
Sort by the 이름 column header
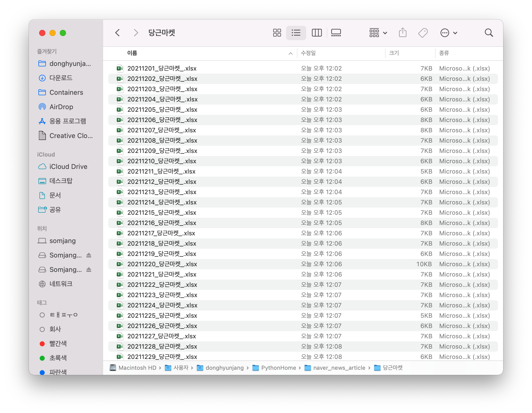tap(132, 53)
